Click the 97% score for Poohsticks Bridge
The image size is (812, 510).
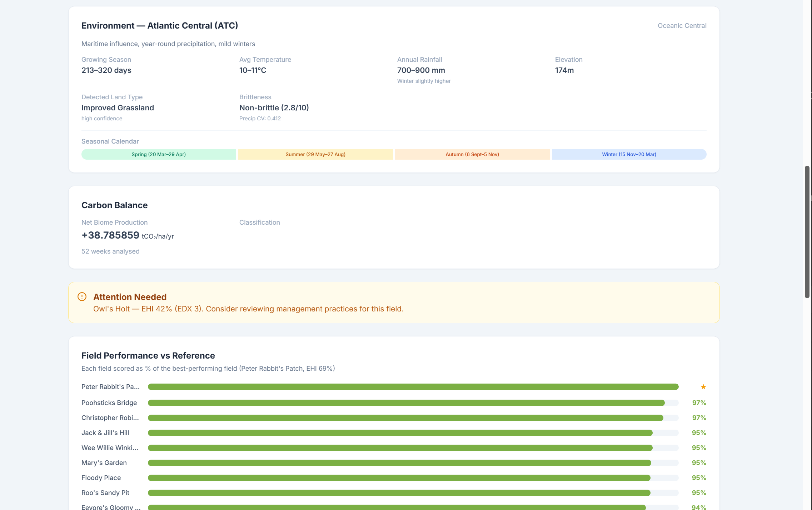pyautogui.click(x=699, y=403)
